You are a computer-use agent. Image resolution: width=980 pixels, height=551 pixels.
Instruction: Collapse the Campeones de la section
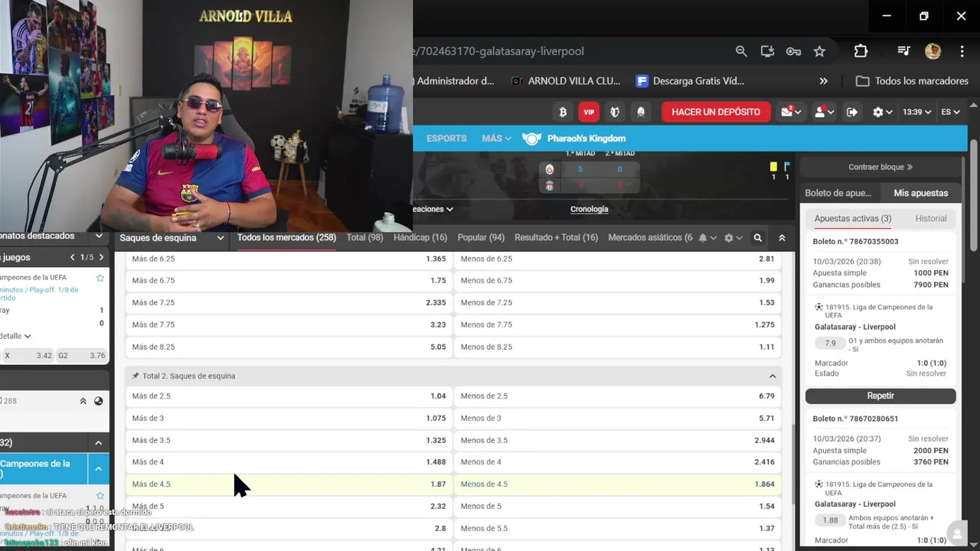(x=98, y=468)
